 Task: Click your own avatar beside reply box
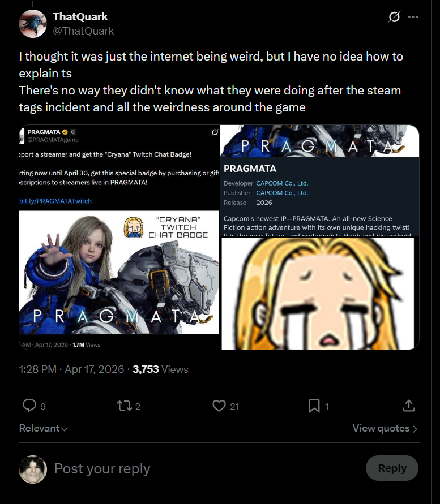pyautogui.click(x=33, y=469)
